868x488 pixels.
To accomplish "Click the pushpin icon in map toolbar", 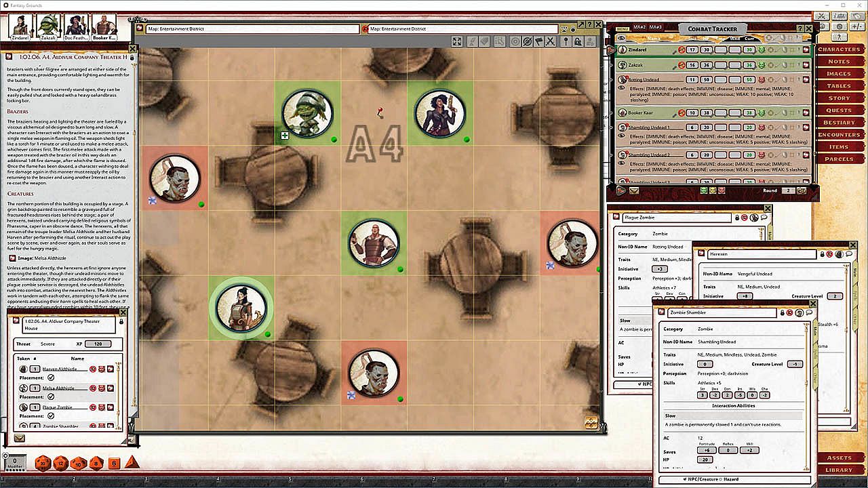I will 564,42.
